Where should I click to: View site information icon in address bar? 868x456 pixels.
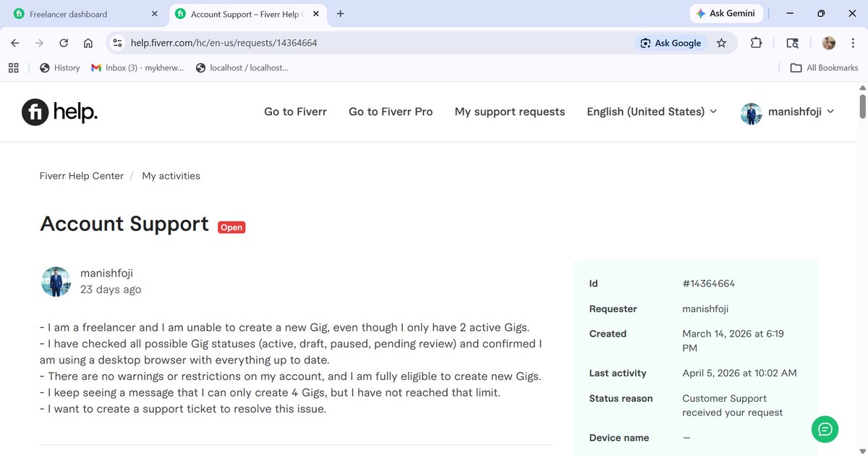pyautogui.click(x=118, y=43)
